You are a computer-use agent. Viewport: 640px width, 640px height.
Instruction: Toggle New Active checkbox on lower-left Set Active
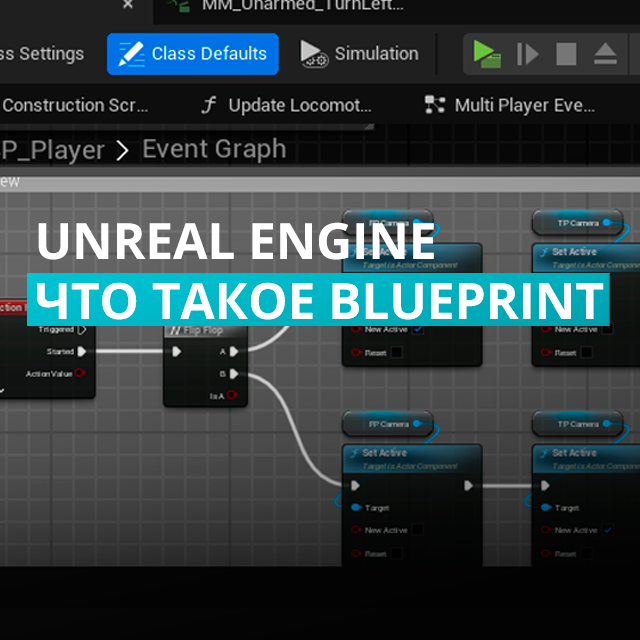point(418,530)
